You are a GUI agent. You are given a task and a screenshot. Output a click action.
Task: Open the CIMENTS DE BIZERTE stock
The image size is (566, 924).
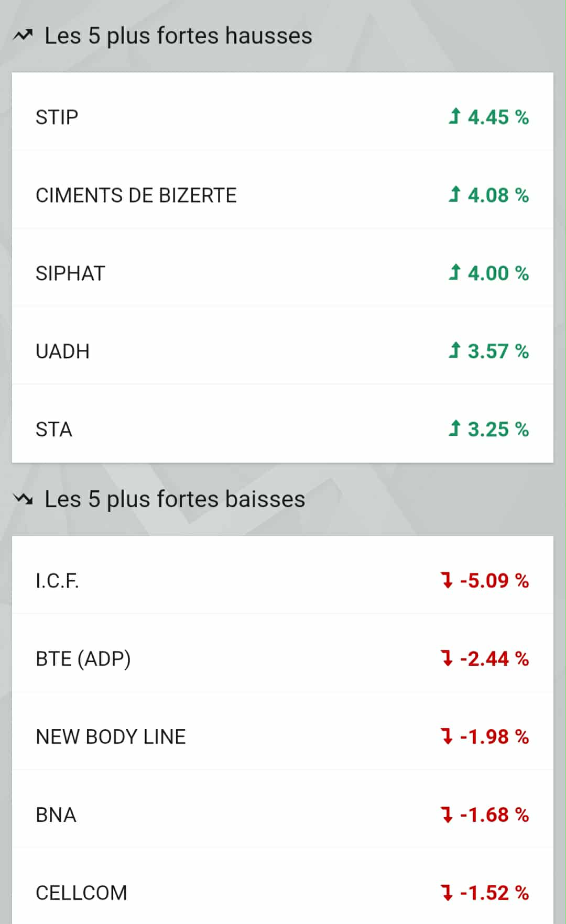tap(136, 195)
